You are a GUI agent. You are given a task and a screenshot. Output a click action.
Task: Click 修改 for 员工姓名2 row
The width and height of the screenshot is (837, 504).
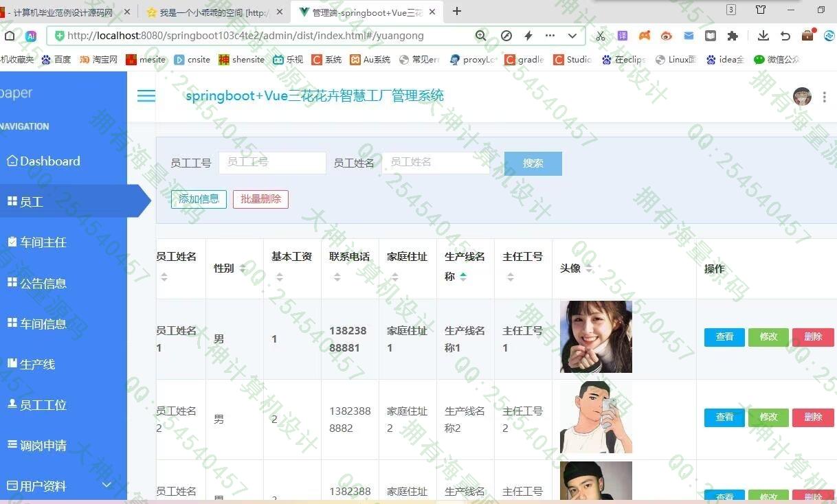(x=768, y=417)
